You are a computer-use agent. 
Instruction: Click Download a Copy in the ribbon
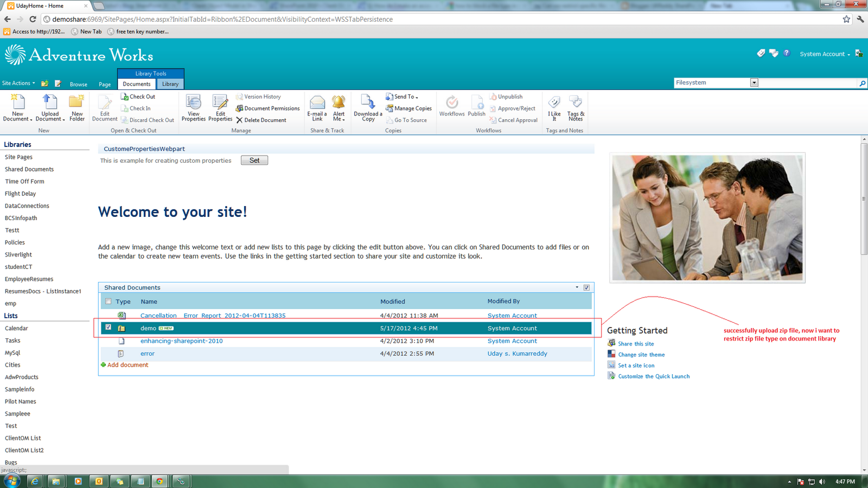click(x=368, y=108)
